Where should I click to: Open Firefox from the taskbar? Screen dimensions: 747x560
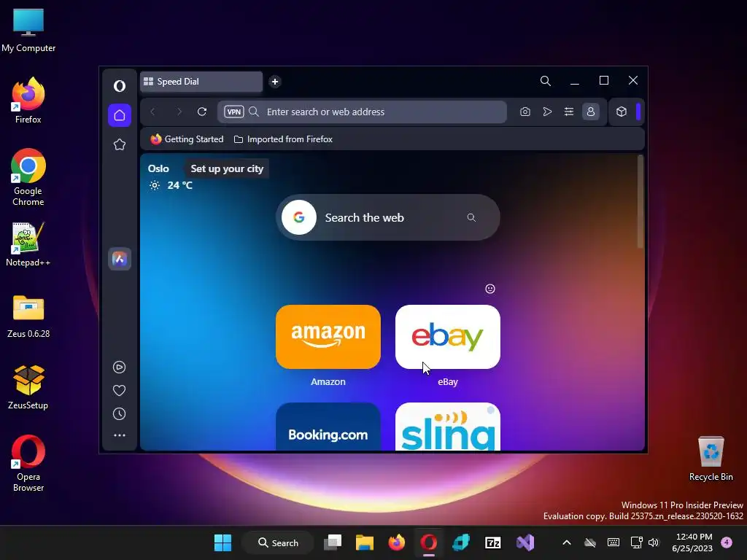(396, 542)
